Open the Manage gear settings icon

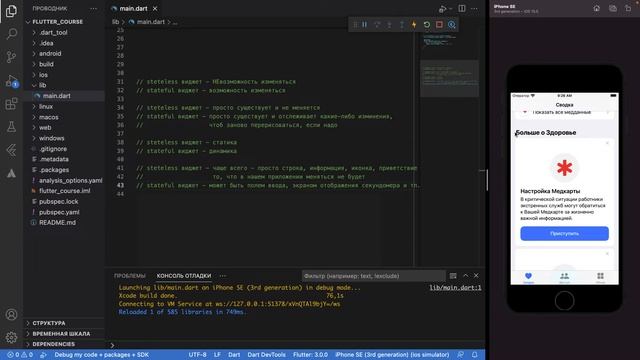11,338
